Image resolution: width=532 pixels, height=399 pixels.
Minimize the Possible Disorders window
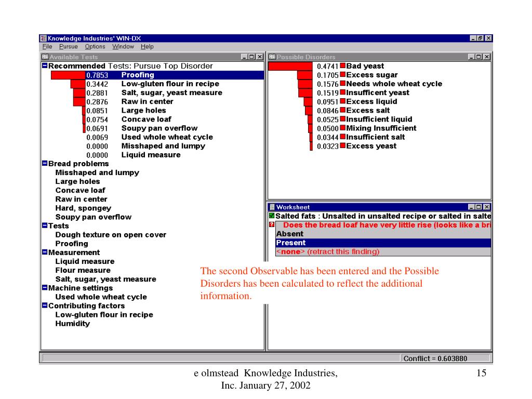click(472, 57)
